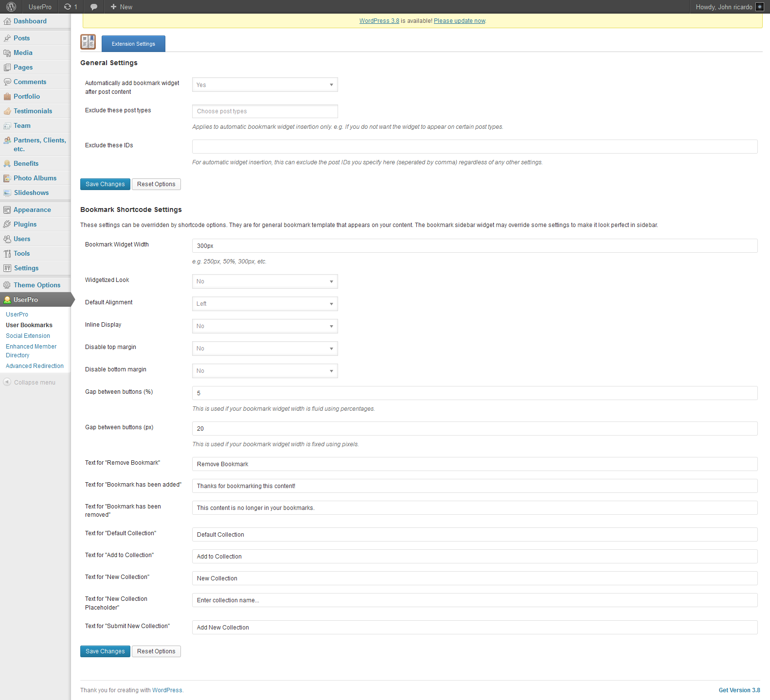The height and width of the screenshot is (700, 770).
Task: Click the Plugins plug icon
Action: click(x=7, y=225)
